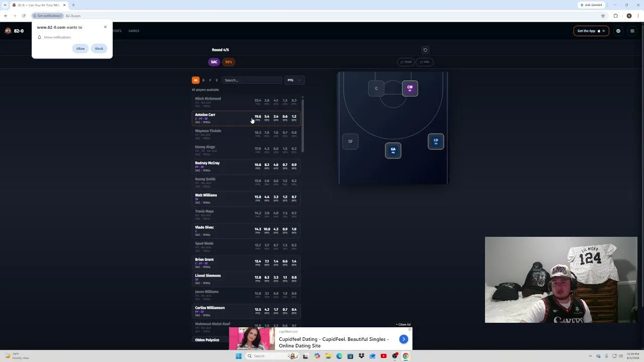Image resolution: width=644 pixels, height=362 pixels.
Task: Open the red YouTube app in taskbar
Action: coord(383,356)
